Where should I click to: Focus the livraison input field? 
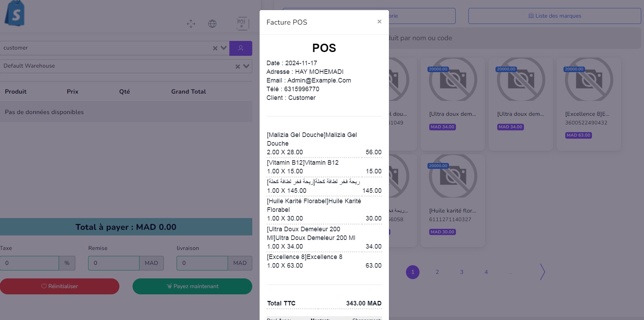coord(202,263)
